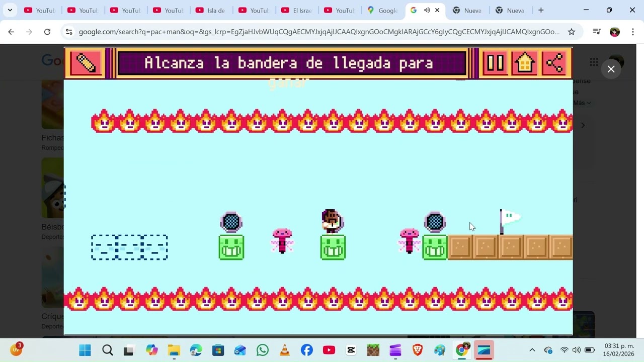Check battery status in system tray
This screenshot has height=362, width=644.
[x=590, y=350]
